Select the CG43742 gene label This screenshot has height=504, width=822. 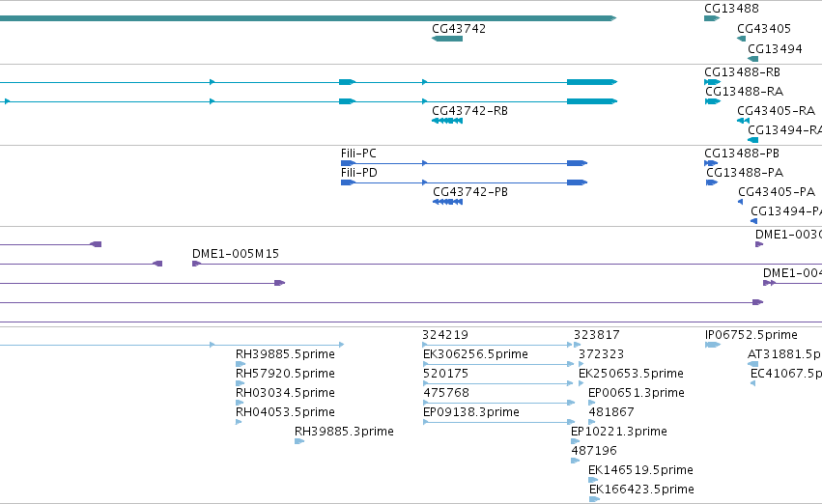point(459,29)
